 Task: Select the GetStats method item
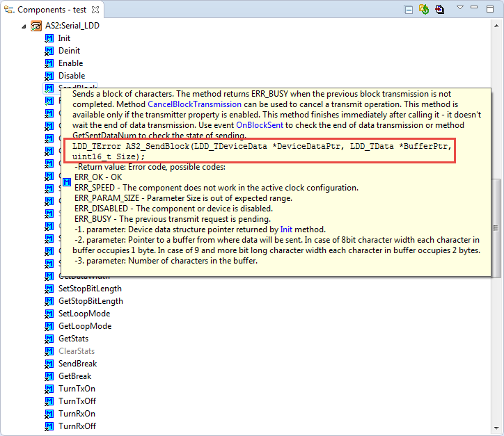pyautogui.click(x=73, y=339)
